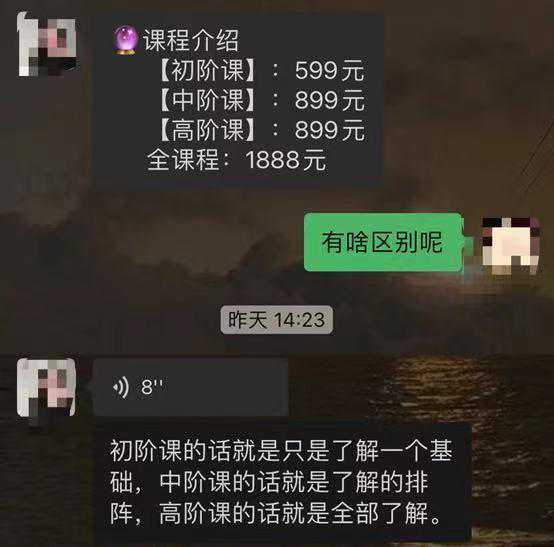Play the 8-second voice message
Viewport: 554px width, 547px height.
point(191,387)
